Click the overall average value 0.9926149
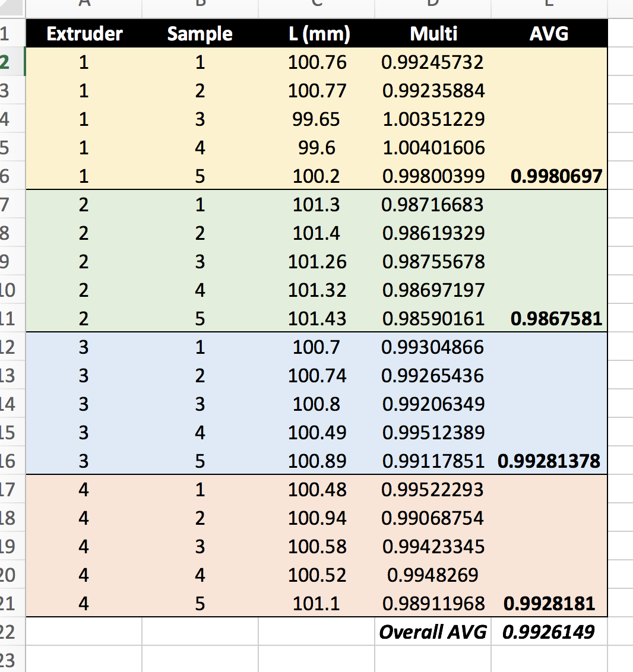The height and width of the screenshot is (672, 633). coord(549,632)
